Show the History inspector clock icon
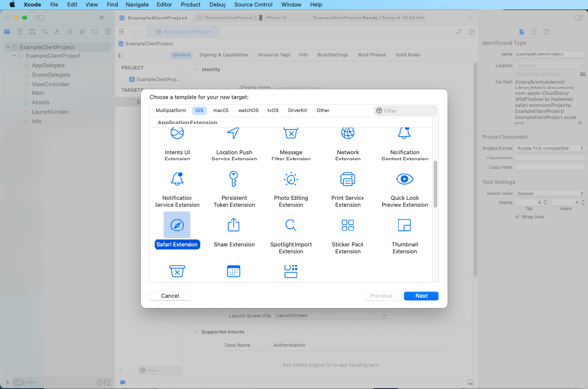The height and width of the screenshot is (389, 588). [x=534, y=32]
